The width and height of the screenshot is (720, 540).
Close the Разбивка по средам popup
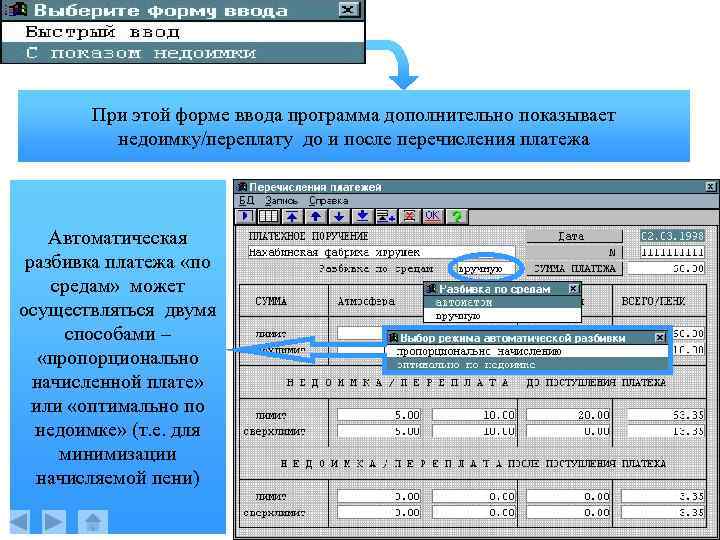573,289
